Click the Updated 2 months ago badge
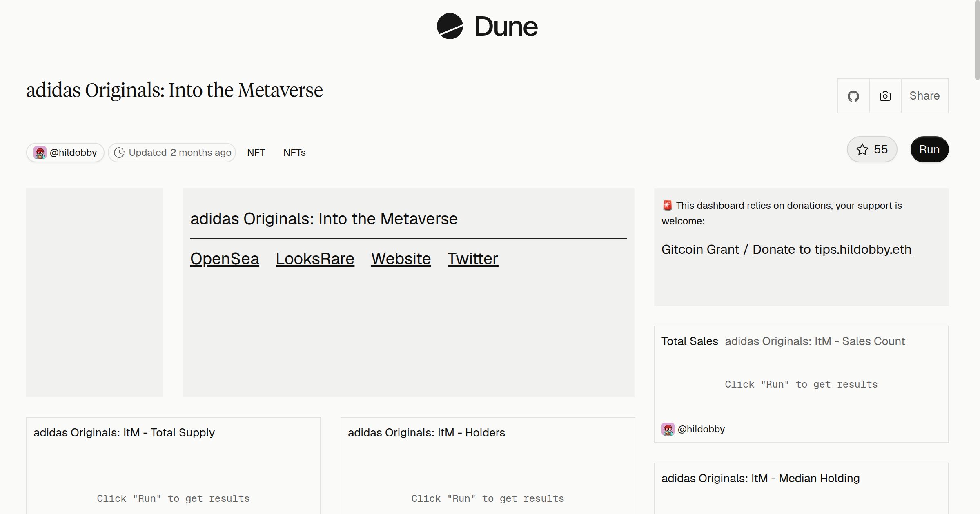The width and height of the screenshot is (980, 514). [x=172, y=153]
